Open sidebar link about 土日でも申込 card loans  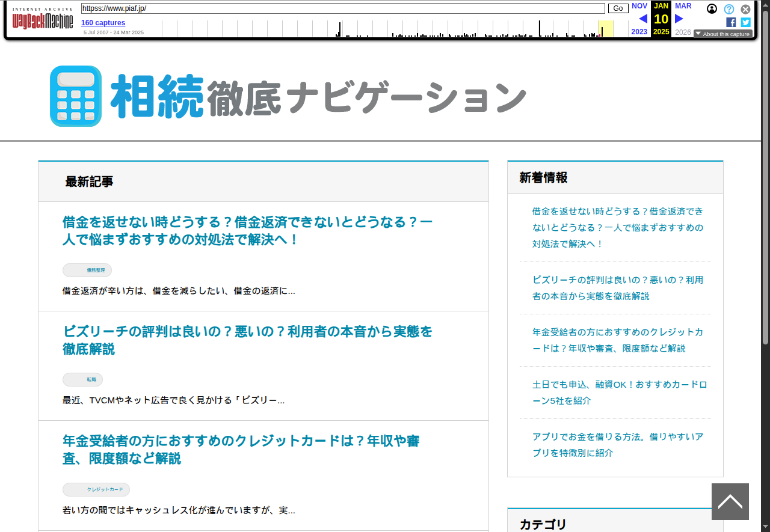620,393
